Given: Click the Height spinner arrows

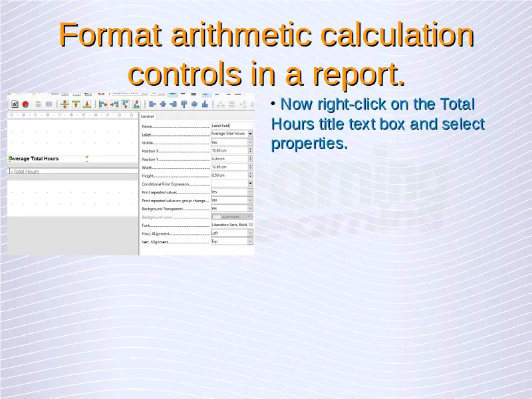Looking at the screenshot, I should pyautogui.click(x=251, y=175).
